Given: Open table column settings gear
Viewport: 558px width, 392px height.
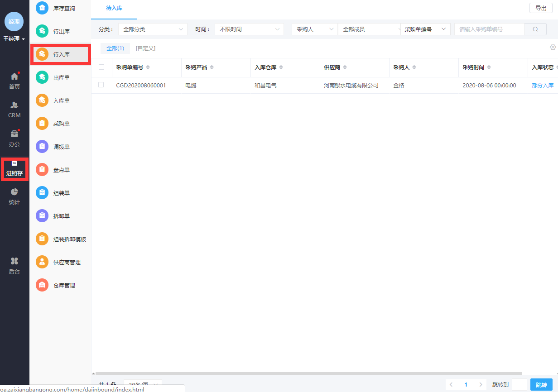Looking at the screenshot, I should click(x=553, y=48).
